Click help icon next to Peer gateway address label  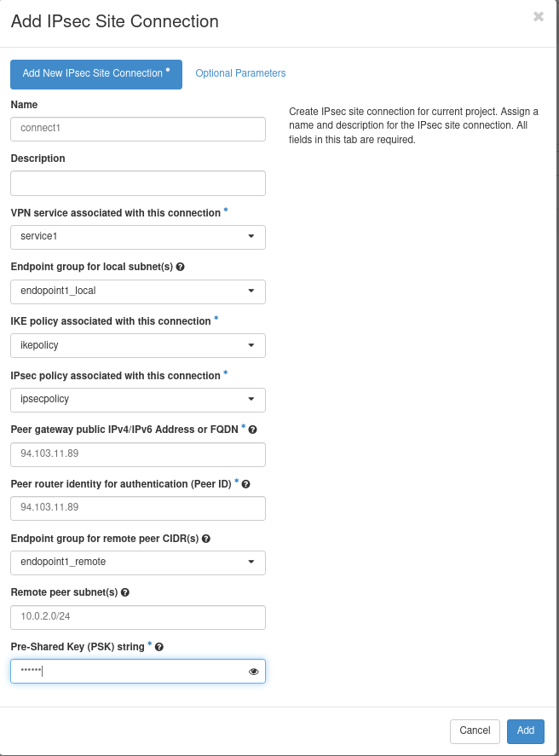[253, 430]
